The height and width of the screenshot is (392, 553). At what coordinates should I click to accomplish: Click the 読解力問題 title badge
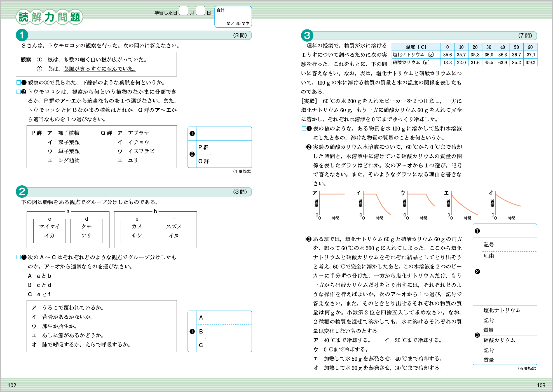[x=50, y=17]
